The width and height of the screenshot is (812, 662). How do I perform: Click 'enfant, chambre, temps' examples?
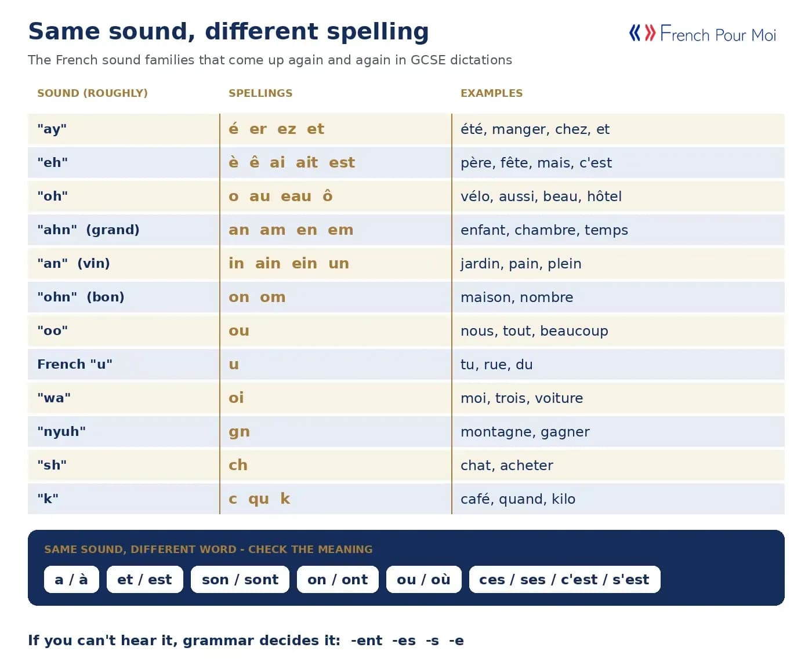click(x=544, y=230)
